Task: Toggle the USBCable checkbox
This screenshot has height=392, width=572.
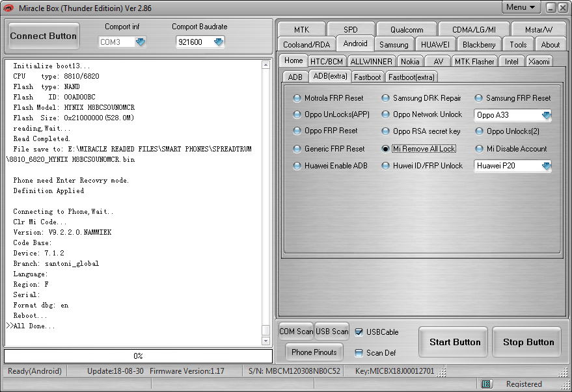Action: click(359, 332)
